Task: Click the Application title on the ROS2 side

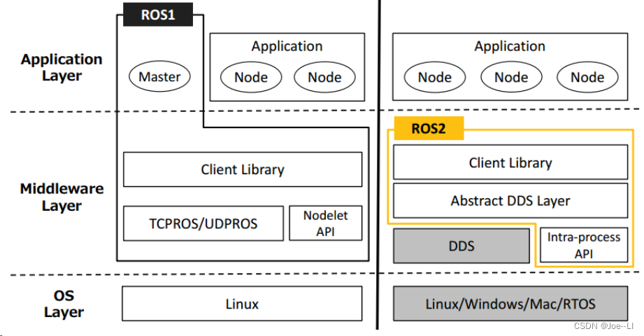Action: pos(510,46)
